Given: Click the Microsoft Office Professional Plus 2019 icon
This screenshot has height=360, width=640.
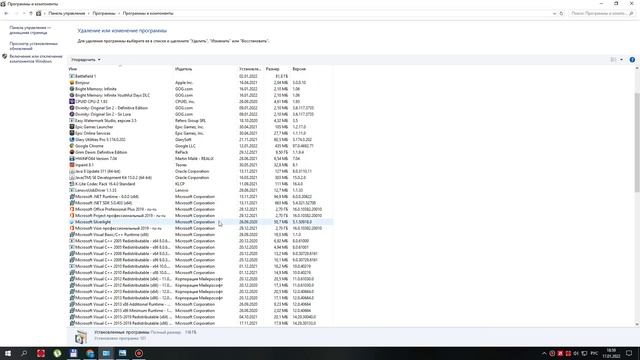Looking at the screenshot, I should point(72,209).
